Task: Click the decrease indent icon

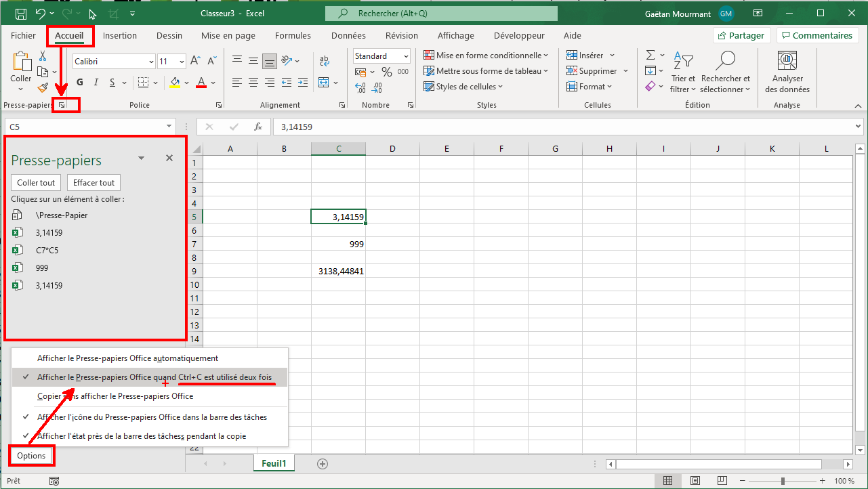Action: pos(287,83)
